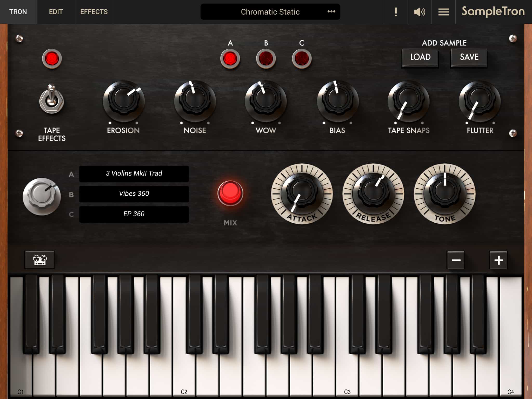Screen dimensions: 532x399
Task: Switch to the EDIT tab
Action: pos(56,12)
